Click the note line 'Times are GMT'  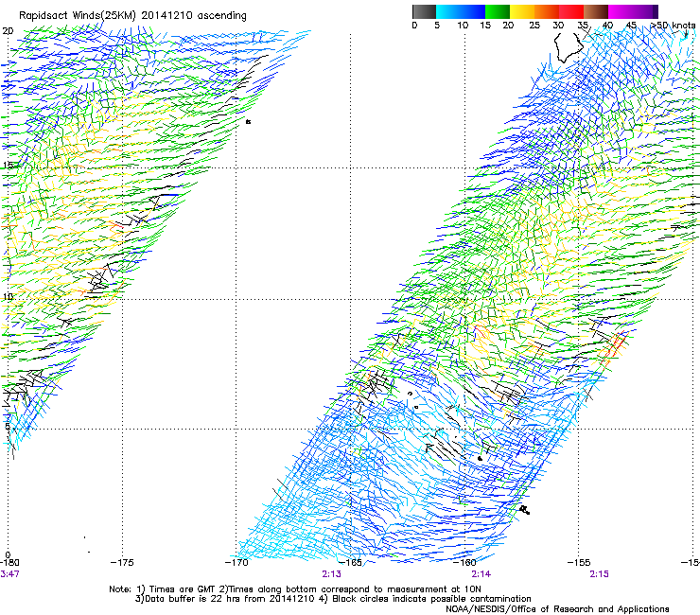pos(184,589)
